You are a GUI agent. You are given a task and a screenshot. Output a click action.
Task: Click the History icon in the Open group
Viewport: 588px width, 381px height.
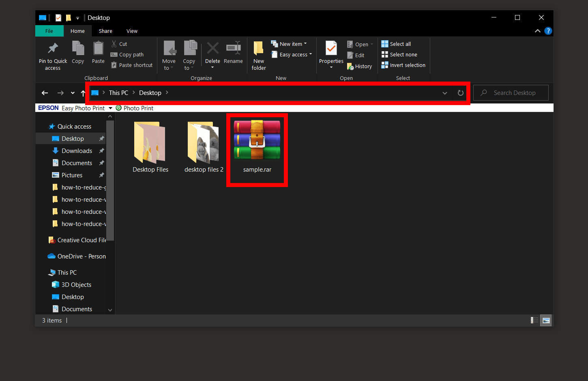[x=360, y=66]
